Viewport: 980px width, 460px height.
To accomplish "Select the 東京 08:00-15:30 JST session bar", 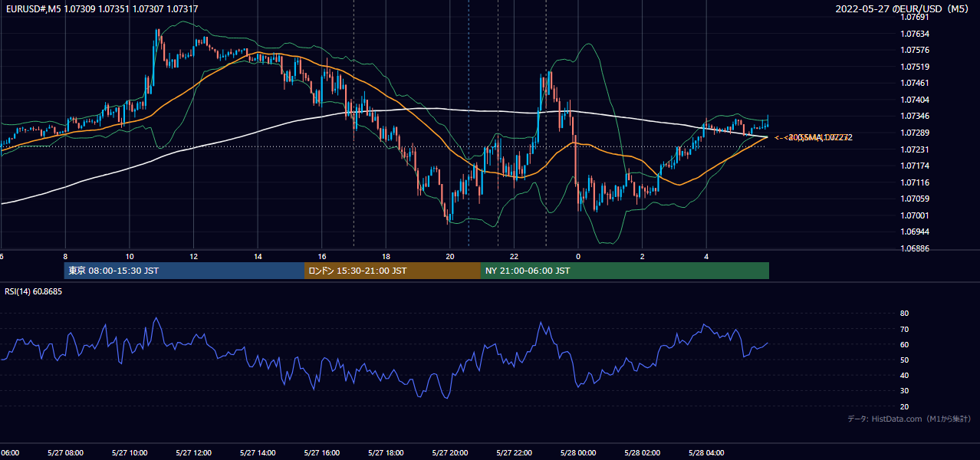I will tap(184, 271).
